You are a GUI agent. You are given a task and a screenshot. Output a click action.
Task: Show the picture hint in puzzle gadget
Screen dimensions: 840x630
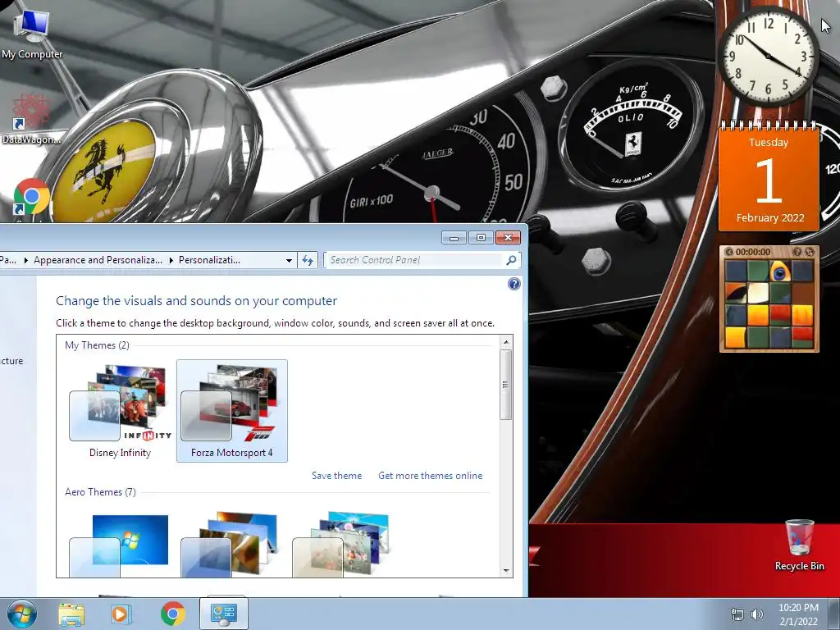click(797, 252)
